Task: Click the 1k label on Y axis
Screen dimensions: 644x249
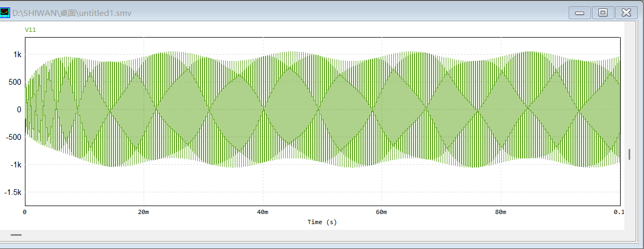Action: [17, 55]
